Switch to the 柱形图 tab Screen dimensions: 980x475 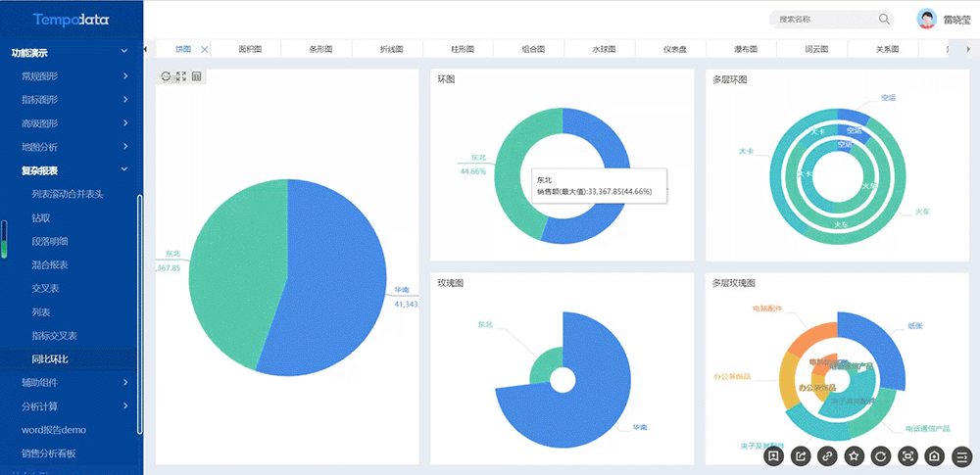pyautogui.click(x=462, y=49)
